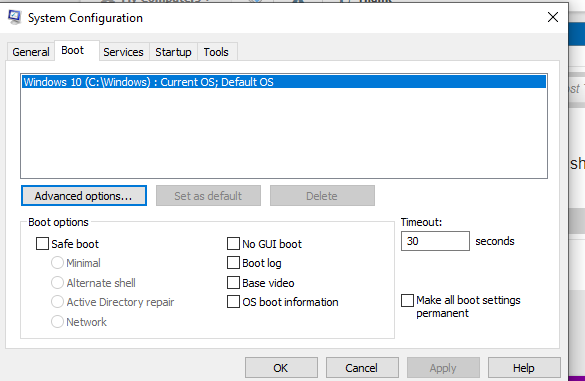The height and width of the screenshot is (381, 585).
Task: Click the Timeout seconds input field
Action: pyautogui.click(x=435, y=241)
